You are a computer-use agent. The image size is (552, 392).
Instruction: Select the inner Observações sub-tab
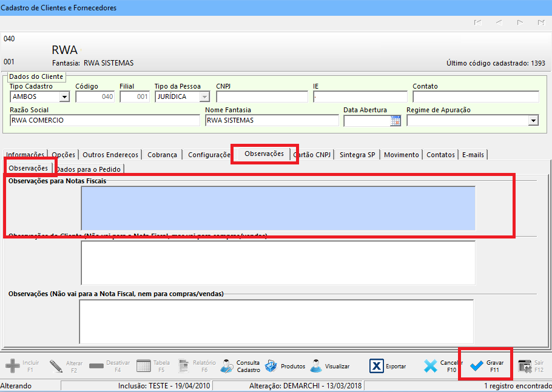pyautogui.click(x=28, y=168)
